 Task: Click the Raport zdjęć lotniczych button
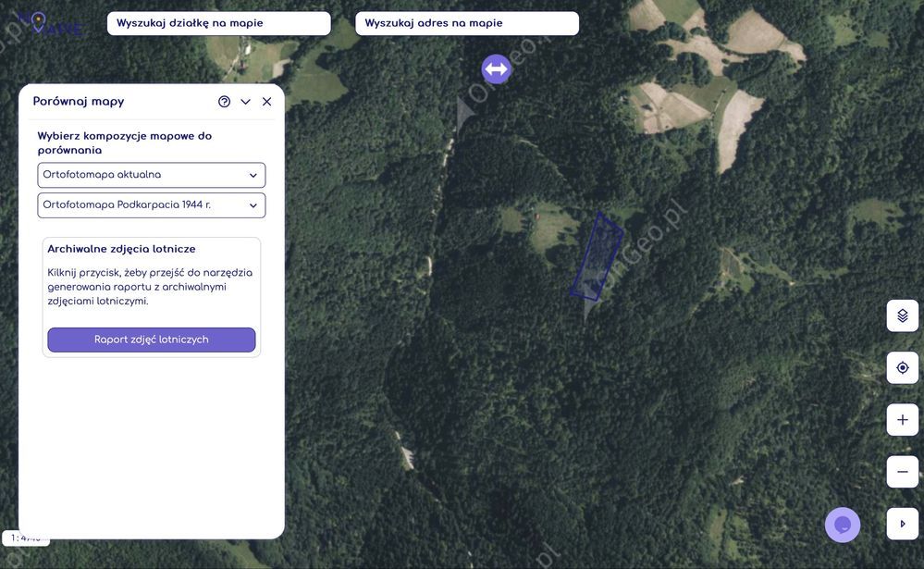pos(152,340)
